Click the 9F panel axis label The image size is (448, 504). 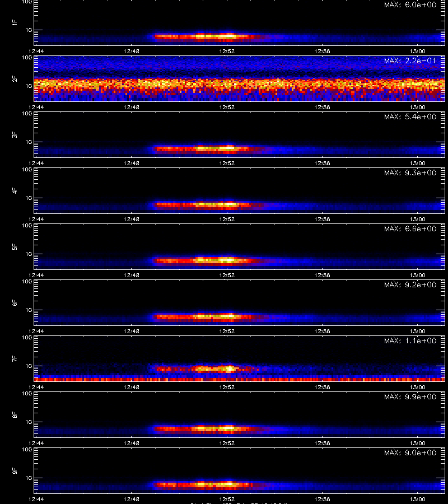(x=15, y=470)
